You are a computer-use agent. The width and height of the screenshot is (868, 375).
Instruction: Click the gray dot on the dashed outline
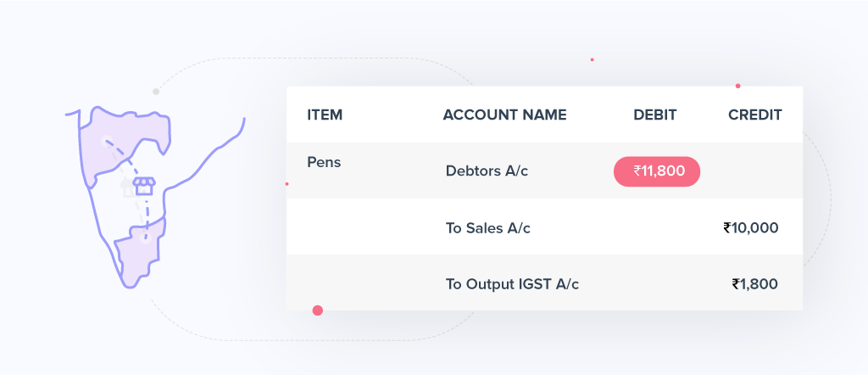(x=156, y=91)
